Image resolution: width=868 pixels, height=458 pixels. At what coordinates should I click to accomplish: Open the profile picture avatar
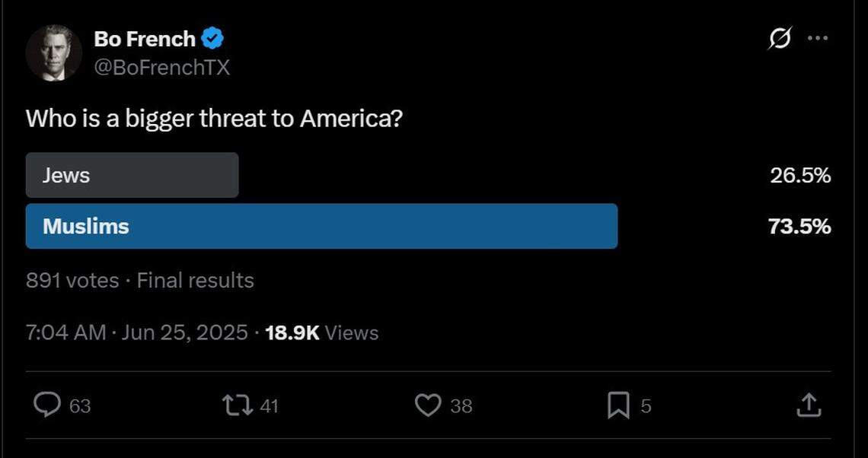(x=54, y=52)
